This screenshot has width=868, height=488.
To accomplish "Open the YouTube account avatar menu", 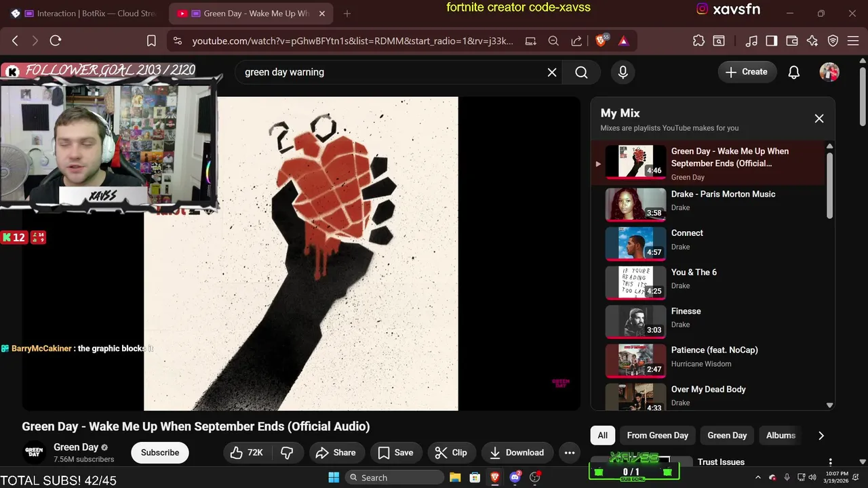I will 829,72.
